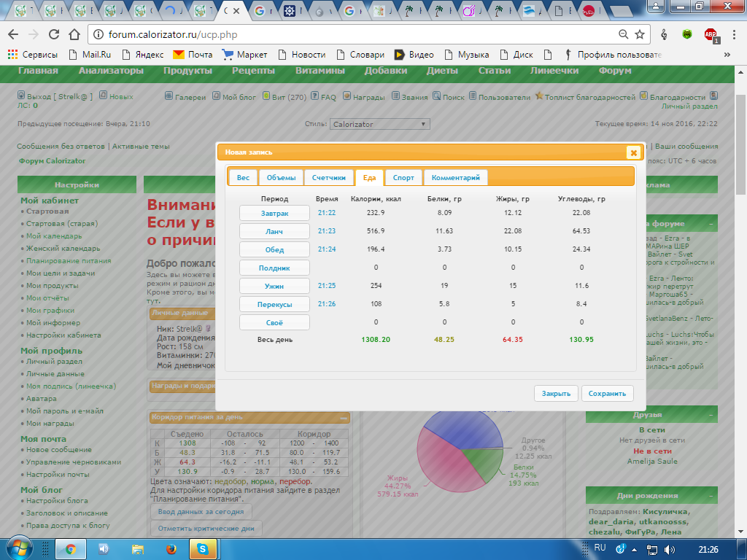This screenshot has width=747, height=560.
Task: Click the Поиск link
Action: (x=449, y=97)
